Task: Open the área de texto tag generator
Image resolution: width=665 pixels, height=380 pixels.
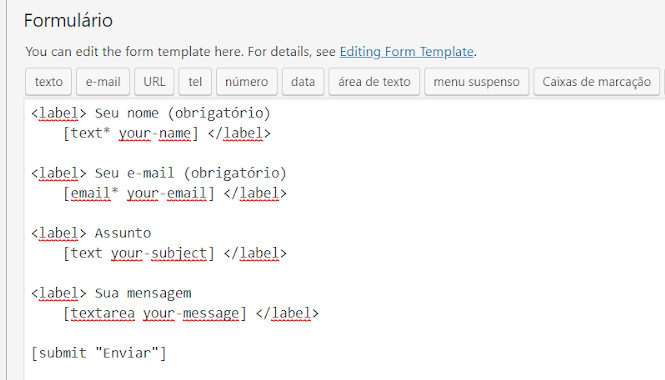Action: pos(374,81)
